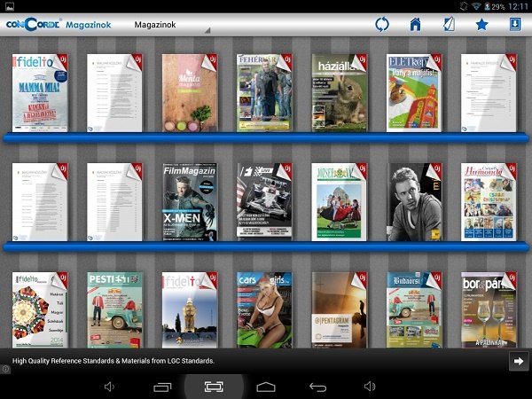Open the last document on the top shelf

pyautogui.click(x=489, y=92)
